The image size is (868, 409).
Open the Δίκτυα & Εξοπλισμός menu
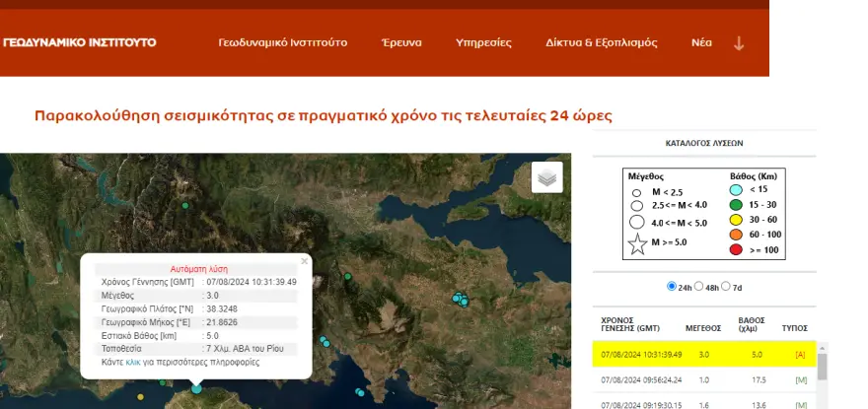(601, 42)
